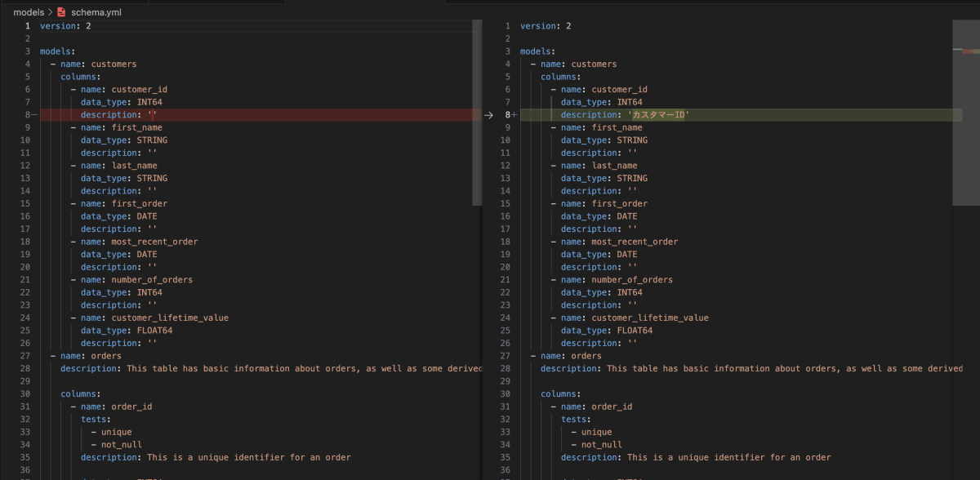This screenshot has height=480, width=980.
Task: Click 'tests:' in the right pane
Action: [576, 419]
